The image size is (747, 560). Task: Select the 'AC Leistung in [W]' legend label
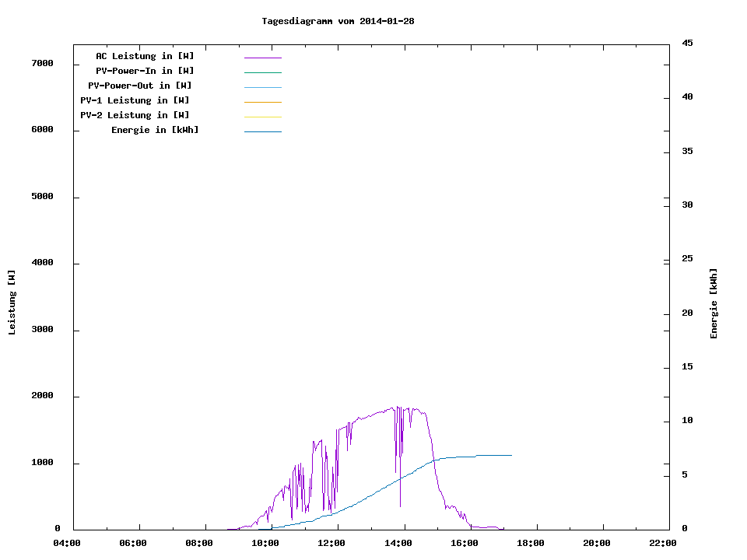pyautogui.click(x=145, y=56)
